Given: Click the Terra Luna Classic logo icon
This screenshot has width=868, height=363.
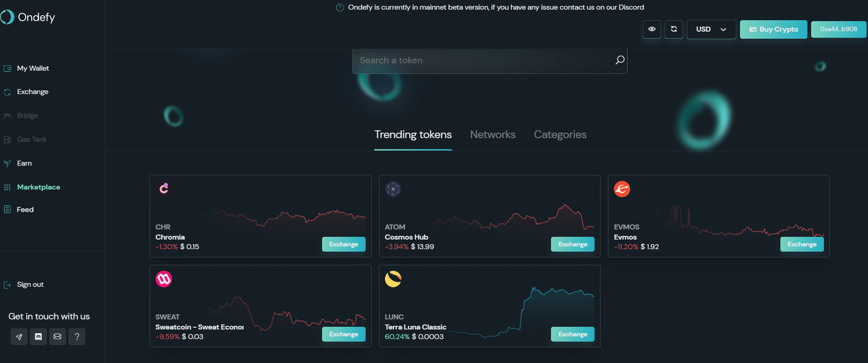Looking at the screenshot, I should [393, 279].
